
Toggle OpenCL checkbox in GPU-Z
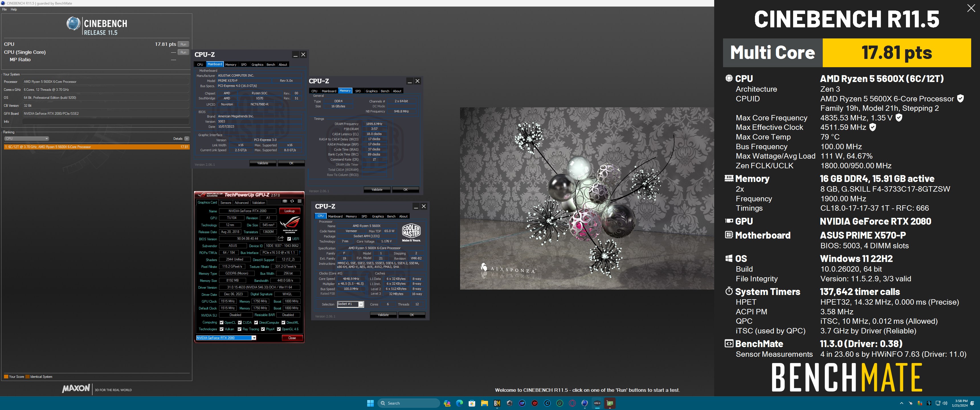click(221, 323)
